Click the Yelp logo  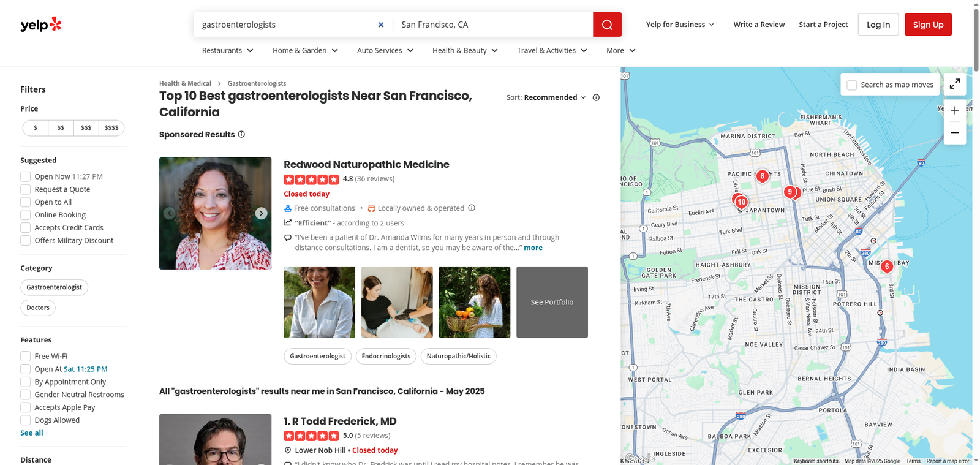tap(41, 25)
